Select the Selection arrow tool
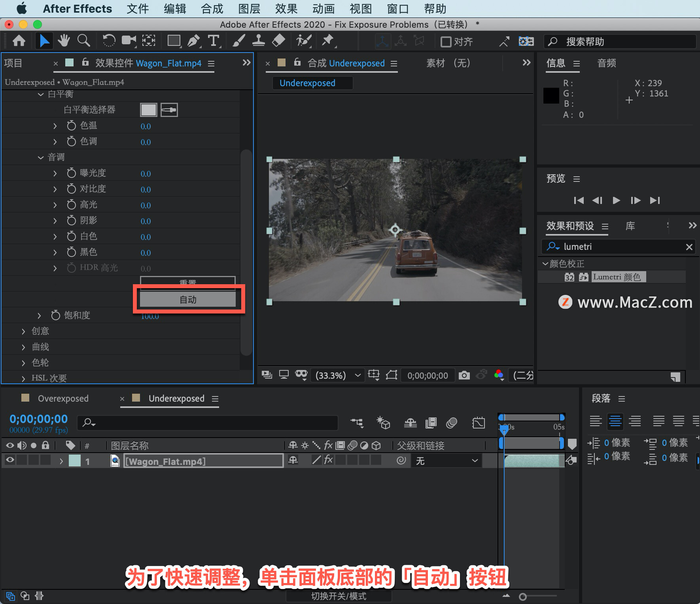700x604 pixels. (44, 41)
